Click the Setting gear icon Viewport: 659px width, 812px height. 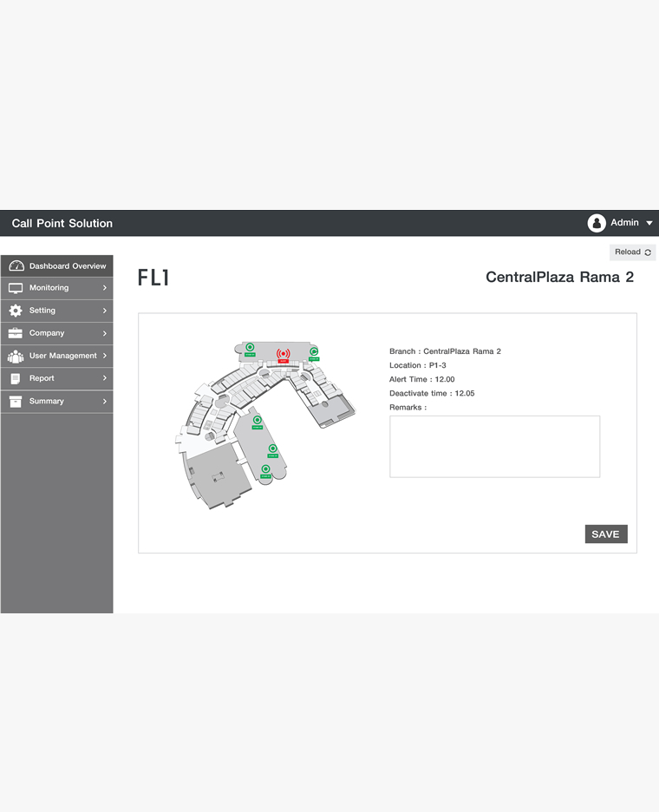point(16,311)
